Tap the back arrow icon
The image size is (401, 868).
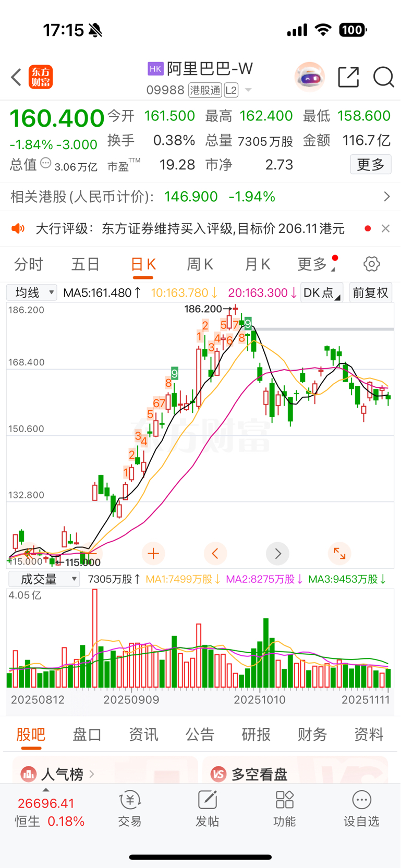16,77
